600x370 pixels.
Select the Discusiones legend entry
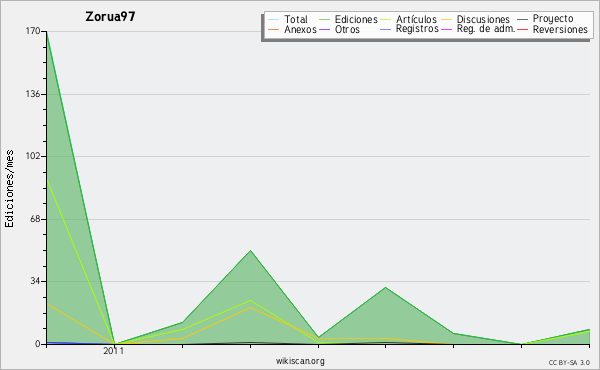point(483,19)
